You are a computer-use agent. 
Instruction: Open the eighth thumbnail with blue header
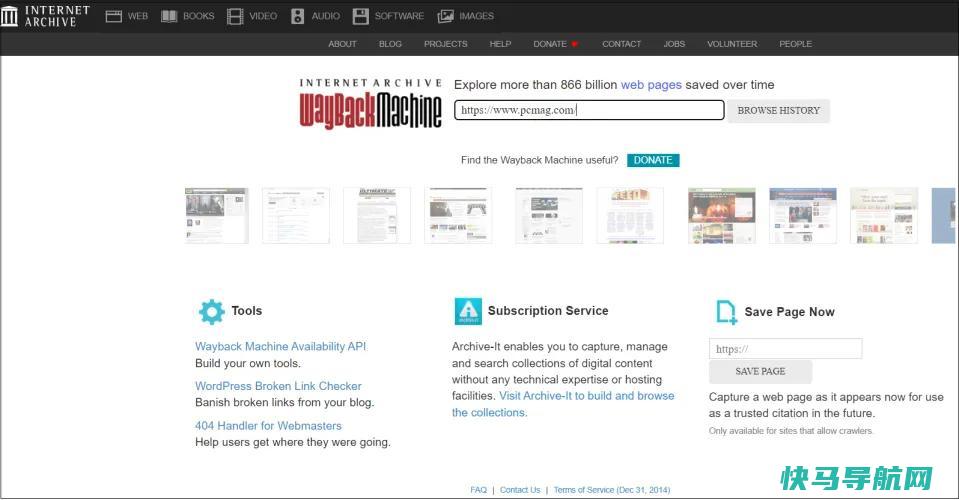[x=802, y=216]
